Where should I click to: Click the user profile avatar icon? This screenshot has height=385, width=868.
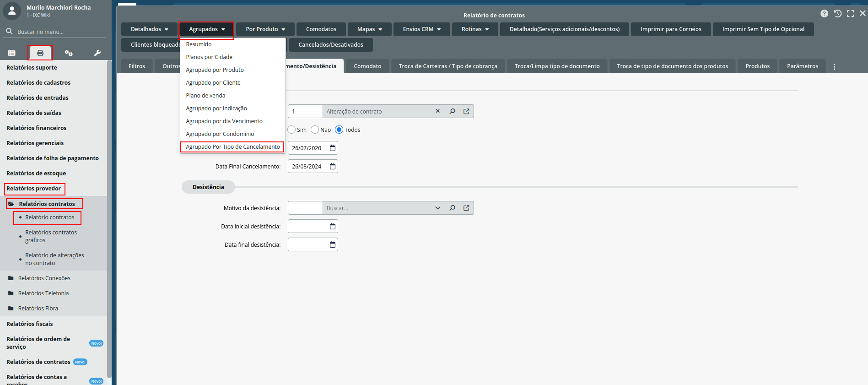[x=12, y=11]
